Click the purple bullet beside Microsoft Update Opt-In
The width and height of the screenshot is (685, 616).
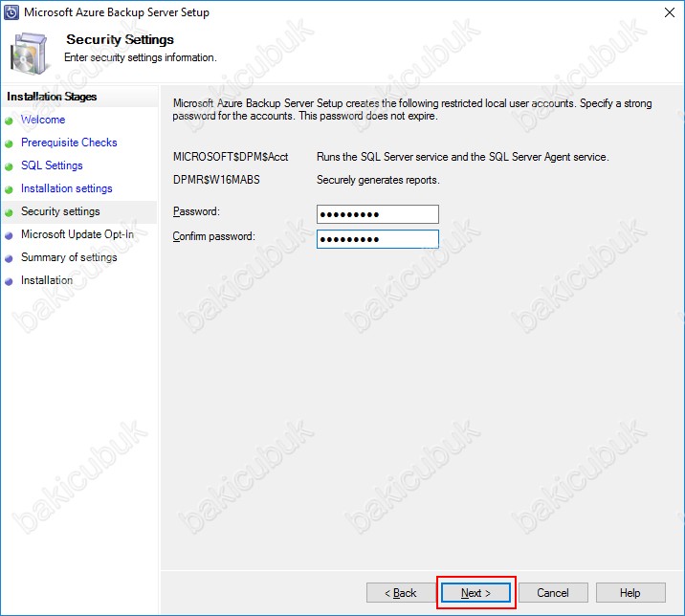click(9, 236)
